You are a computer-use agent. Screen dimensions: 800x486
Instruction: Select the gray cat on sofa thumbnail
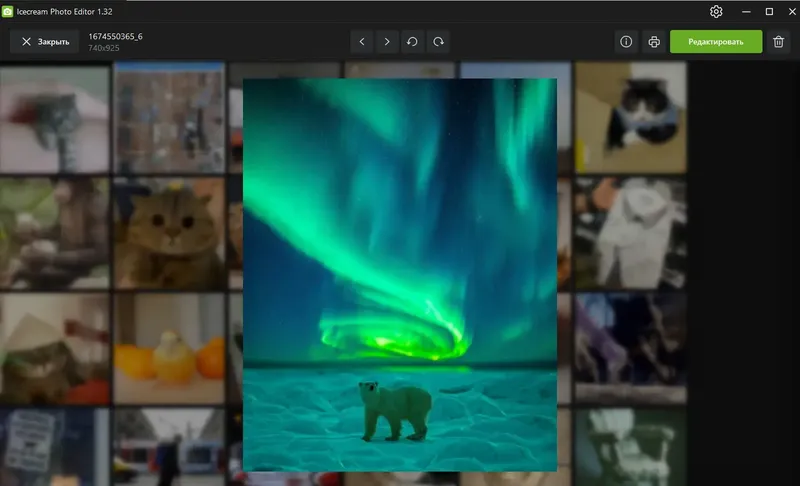coord(55,119)
